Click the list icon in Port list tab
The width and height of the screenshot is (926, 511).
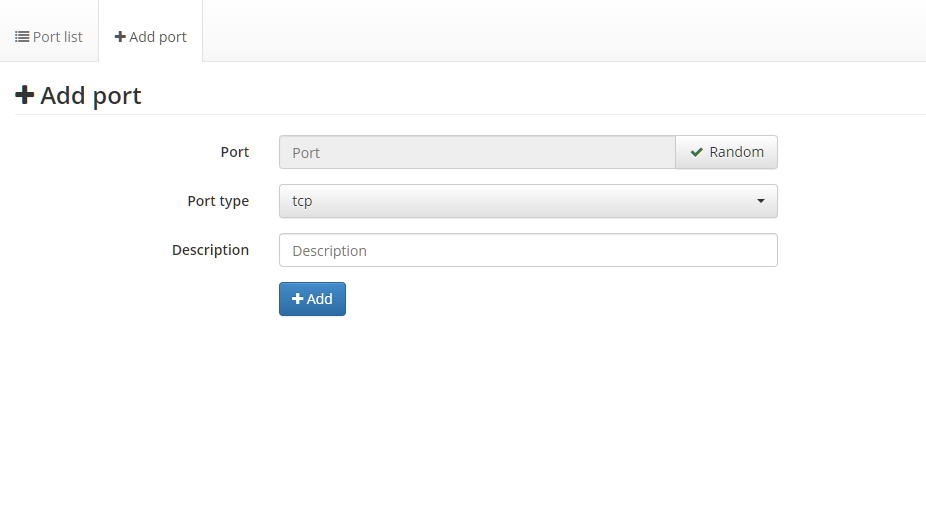[x=22, y=37]
